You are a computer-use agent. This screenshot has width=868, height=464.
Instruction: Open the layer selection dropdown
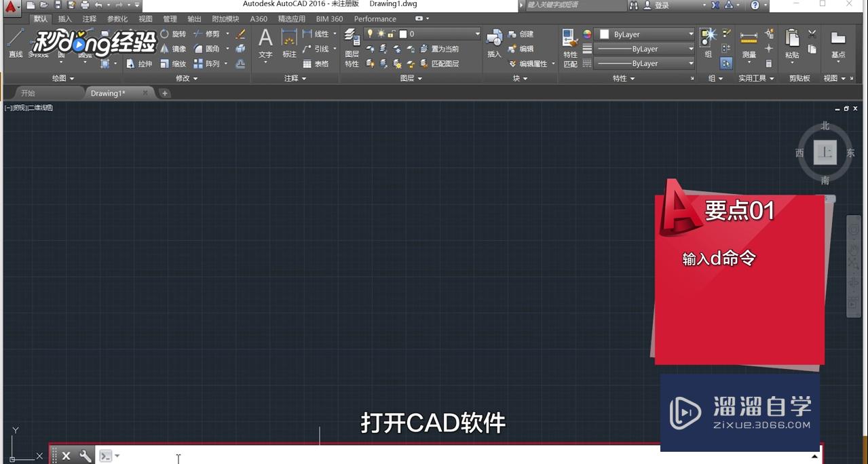coord(477,34)
